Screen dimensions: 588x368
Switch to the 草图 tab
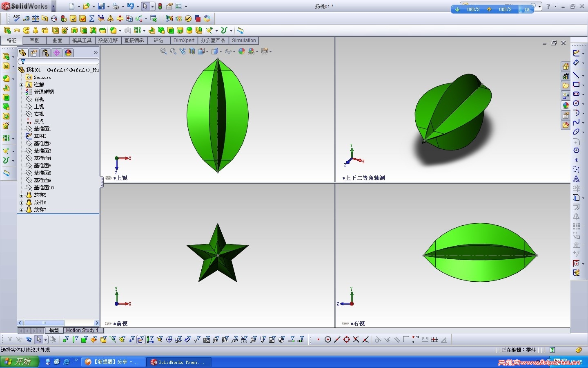(35, 40)
